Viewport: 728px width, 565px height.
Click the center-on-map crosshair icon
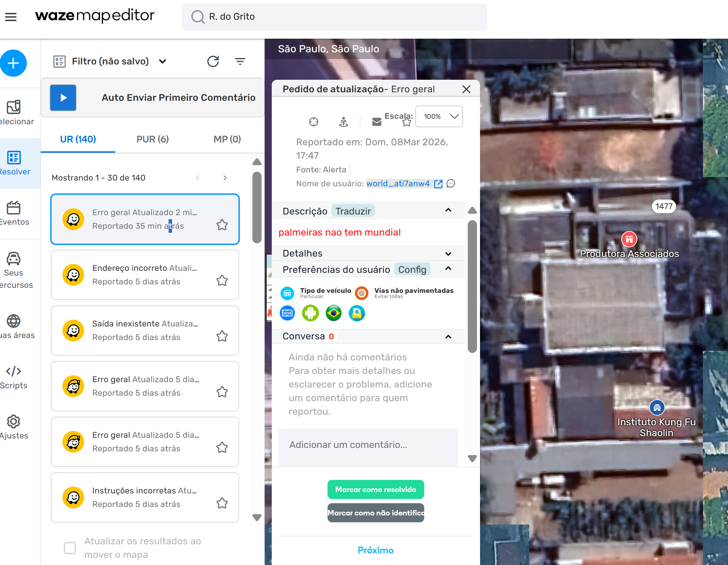click(x=314, y=122)
